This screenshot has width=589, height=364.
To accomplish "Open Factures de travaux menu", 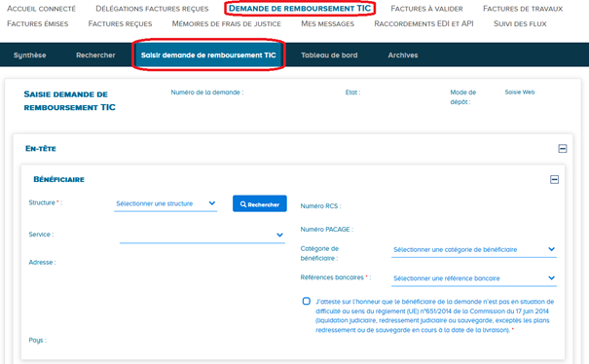I will 523,9.
